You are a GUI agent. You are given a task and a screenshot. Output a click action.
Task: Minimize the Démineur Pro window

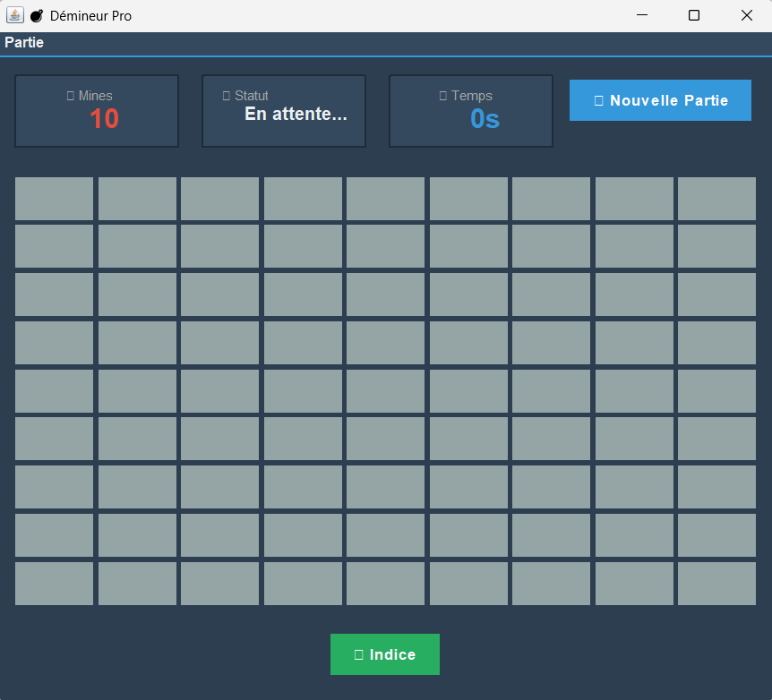(x=641, y=15)
